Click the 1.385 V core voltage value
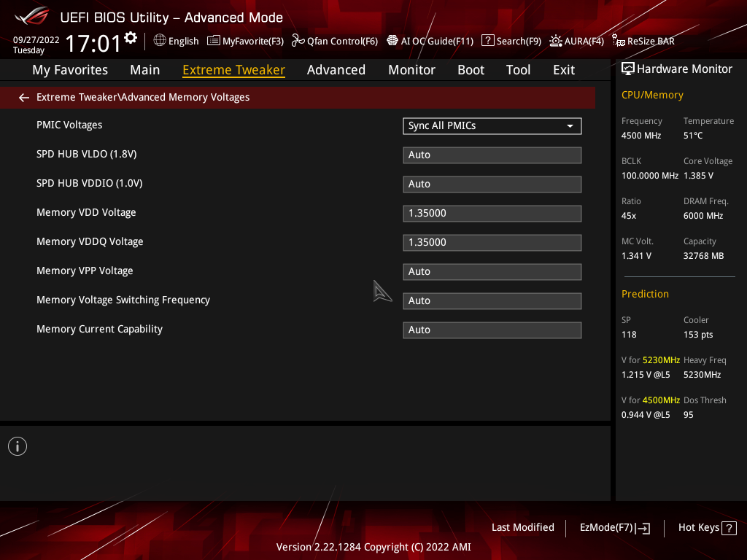Viewport: 747px width, 560px height. coord(698,176)
